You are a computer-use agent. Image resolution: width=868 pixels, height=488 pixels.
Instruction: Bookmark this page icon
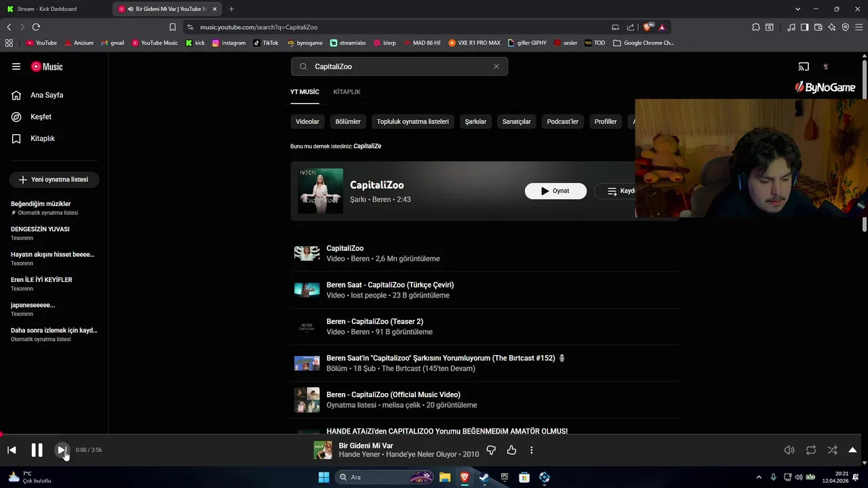(x=172, y=27)
